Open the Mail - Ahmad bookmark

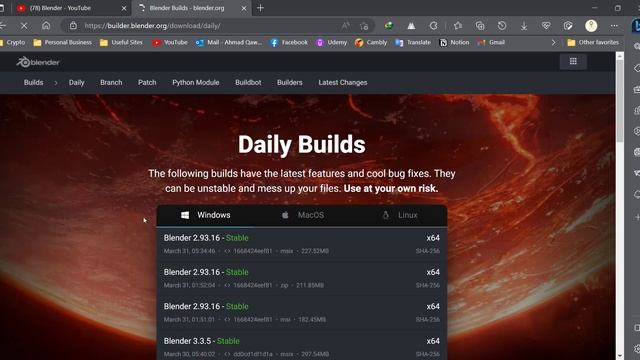tap(229, 42)
